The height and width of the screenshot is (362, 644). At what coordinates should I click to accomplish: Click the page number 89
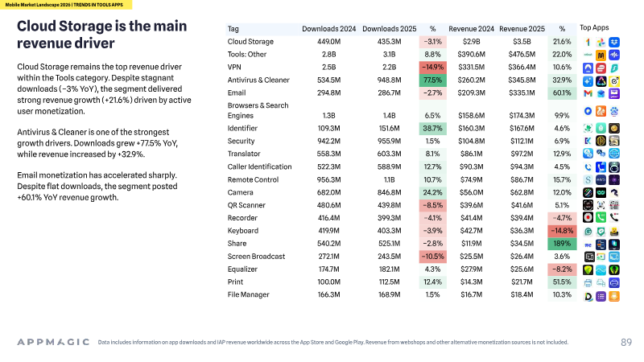626,342
